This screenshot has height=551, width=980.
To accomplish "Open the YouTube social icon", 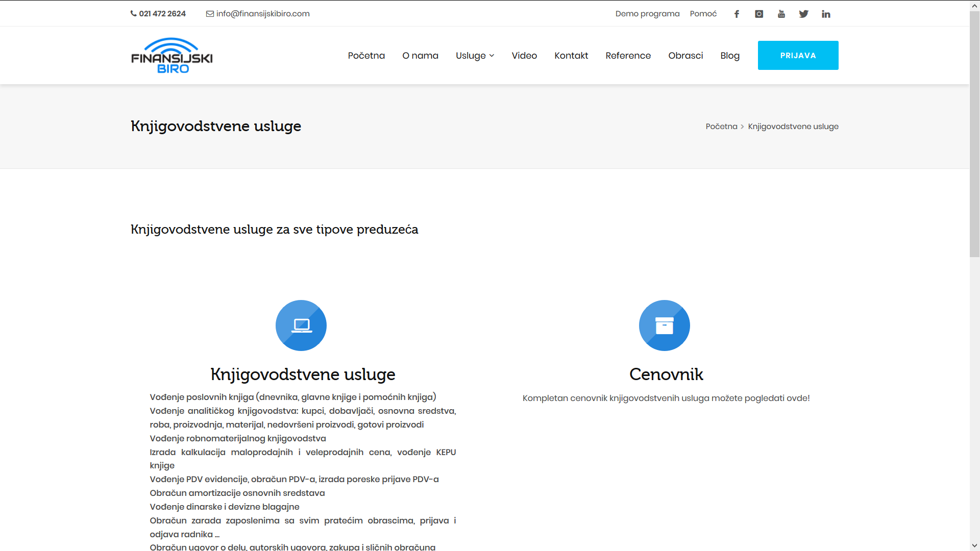I will [781, 14].
